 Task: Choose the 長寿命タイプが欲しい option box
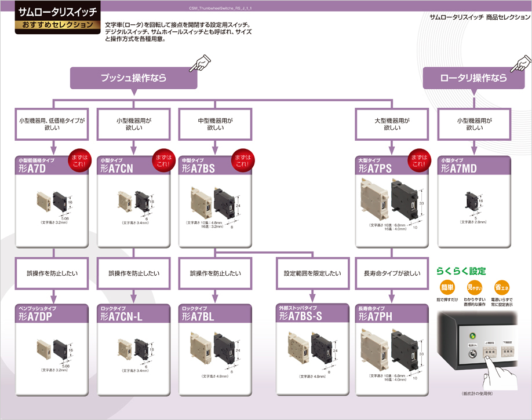[392, 273]
